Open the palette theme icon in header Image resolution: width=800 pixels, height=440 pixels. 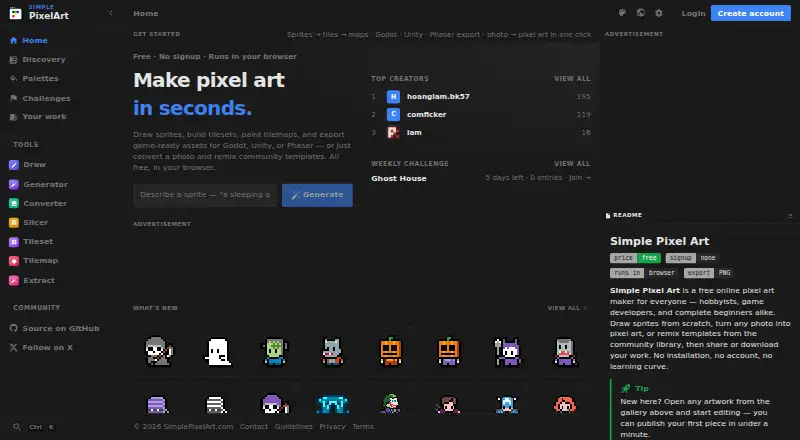[x=622, y=13]
